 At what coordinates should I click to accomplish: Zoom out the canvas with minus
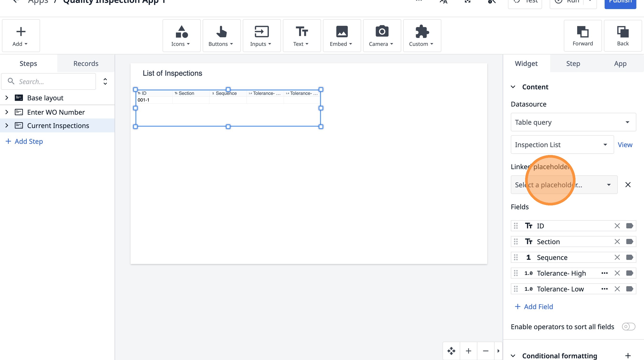tap(486, 351)
